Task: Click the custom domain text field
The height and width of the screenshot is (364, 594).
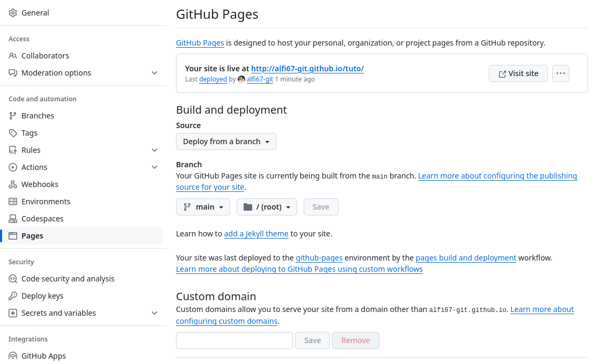Action: (x=234, y=340)
